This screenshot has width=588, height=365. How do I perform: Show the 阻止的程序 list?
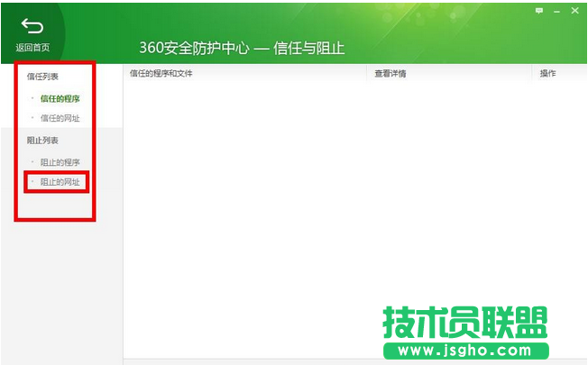click(60, 162)
